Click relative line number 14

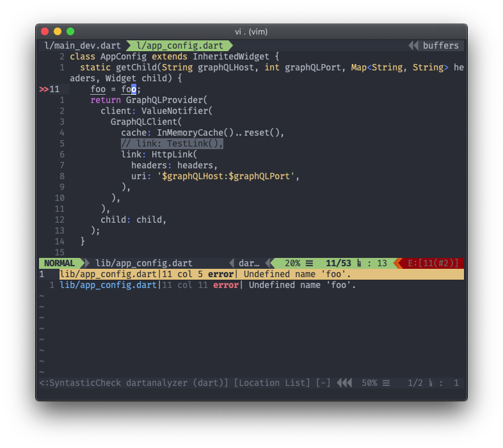[60, 241]
